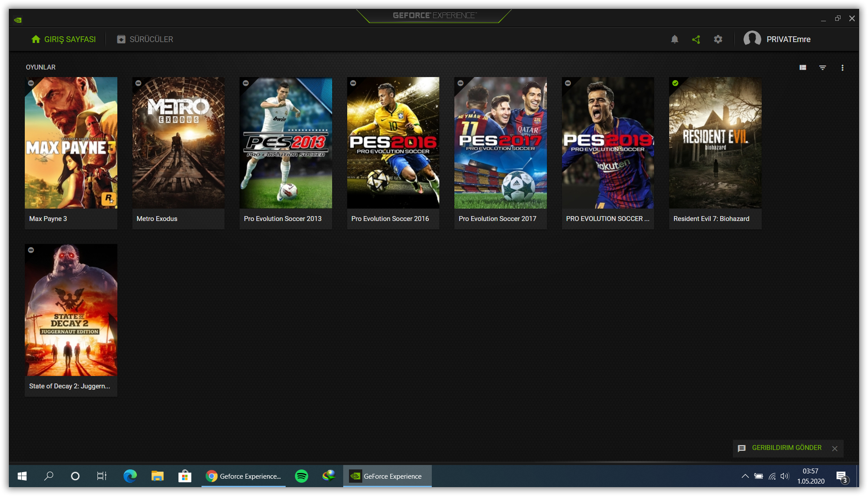Show hidden system tray icons
Image resolution: width=868 pixels, height=496 pixels.
point(745,476)
